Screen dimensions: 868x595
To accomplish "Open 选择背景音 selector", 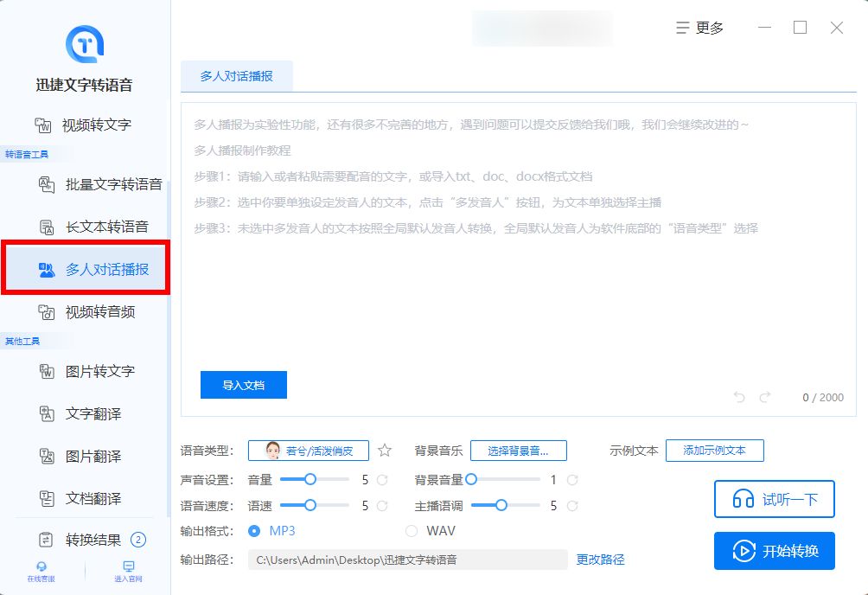I will (518, 451).
